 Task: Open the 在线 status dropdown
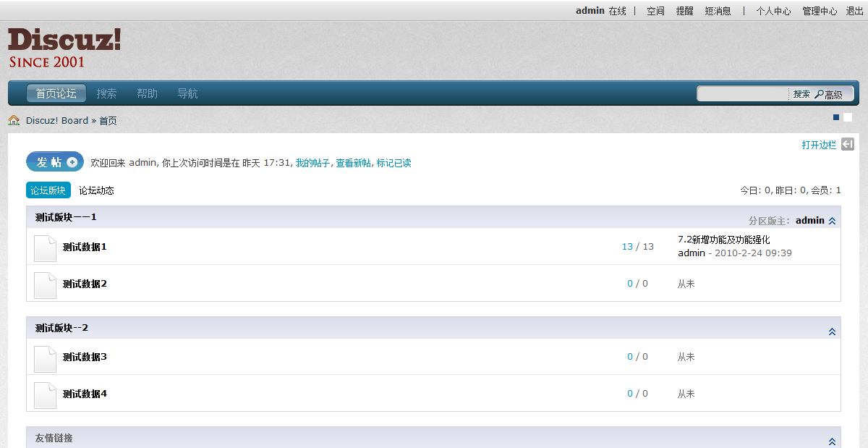point(618,11)
